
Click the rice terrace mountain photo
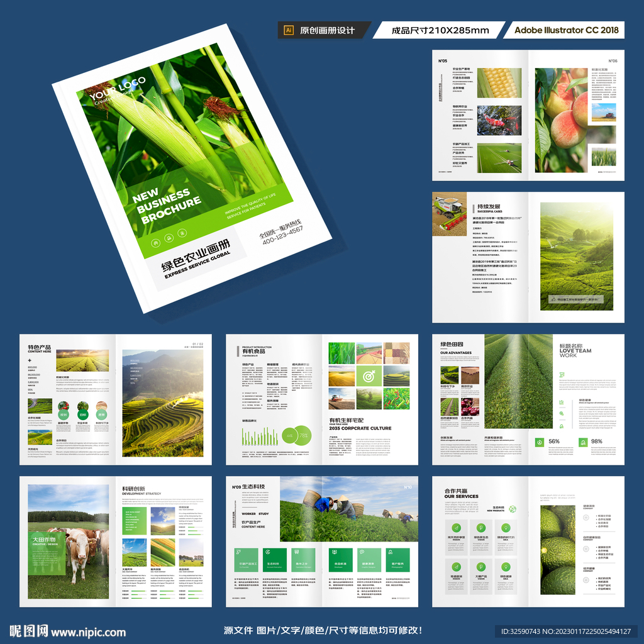point(163,403)
